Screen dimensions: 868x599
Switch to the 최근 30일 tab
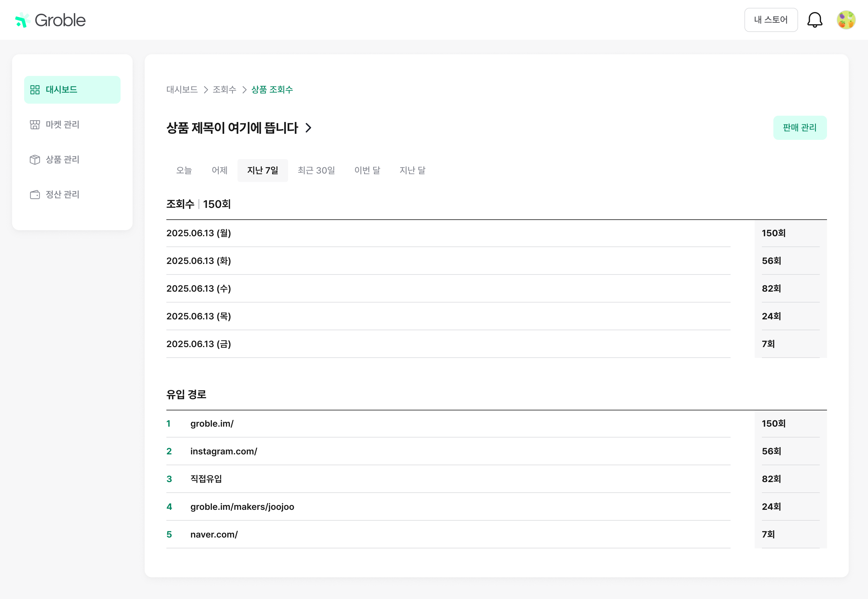[x=316, y=171]
